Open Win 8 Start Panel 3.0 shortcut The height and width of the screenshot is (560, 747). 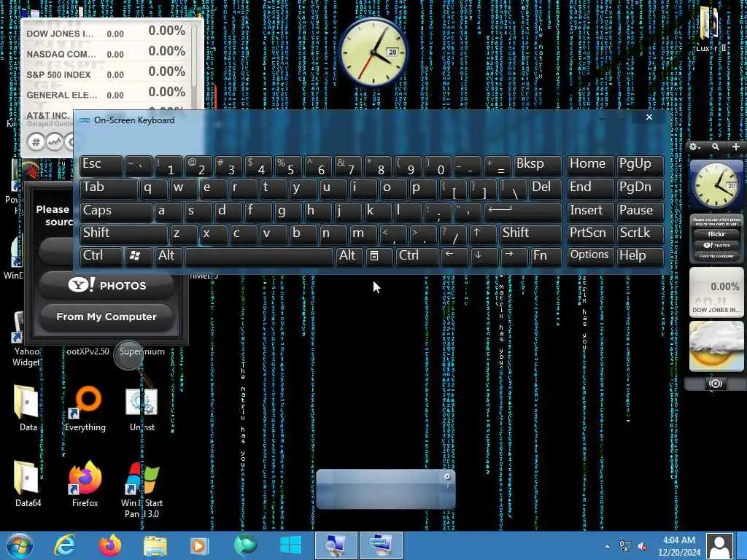coord(142,489)
